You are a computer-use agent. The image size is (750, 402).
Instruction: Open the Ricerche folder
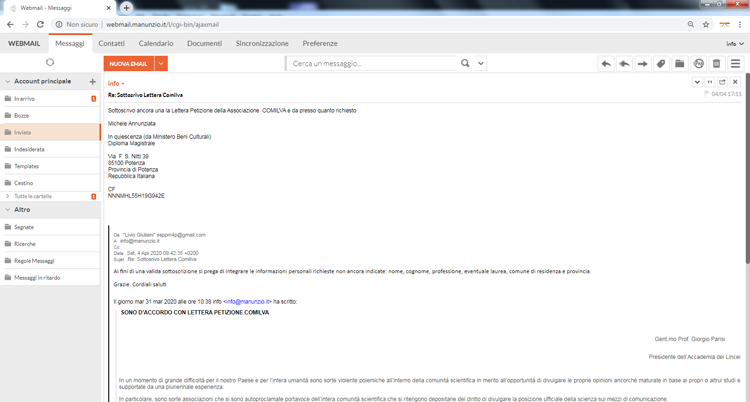[x=50, y=244]
